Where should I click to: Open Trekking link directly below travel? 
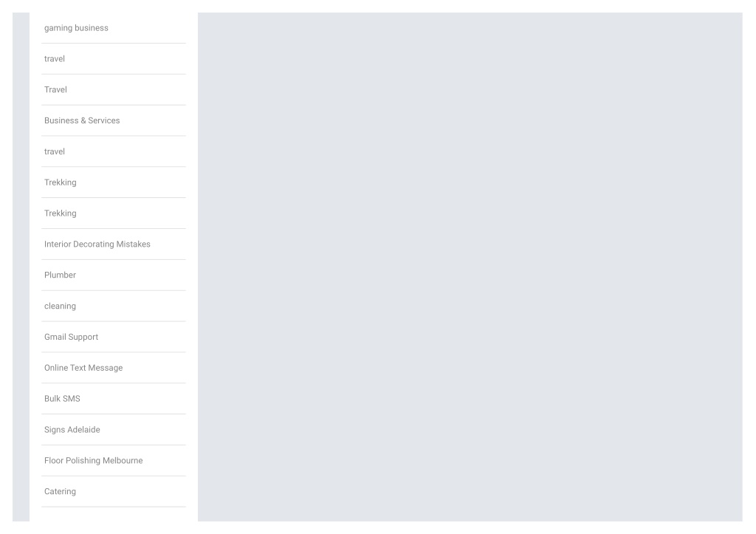61,182
